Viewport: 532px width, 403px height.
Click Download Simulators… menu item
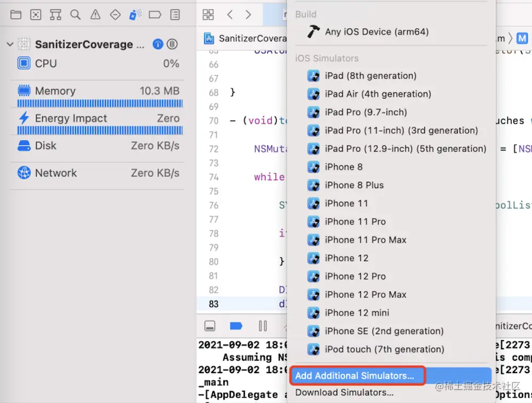[391, 393]
